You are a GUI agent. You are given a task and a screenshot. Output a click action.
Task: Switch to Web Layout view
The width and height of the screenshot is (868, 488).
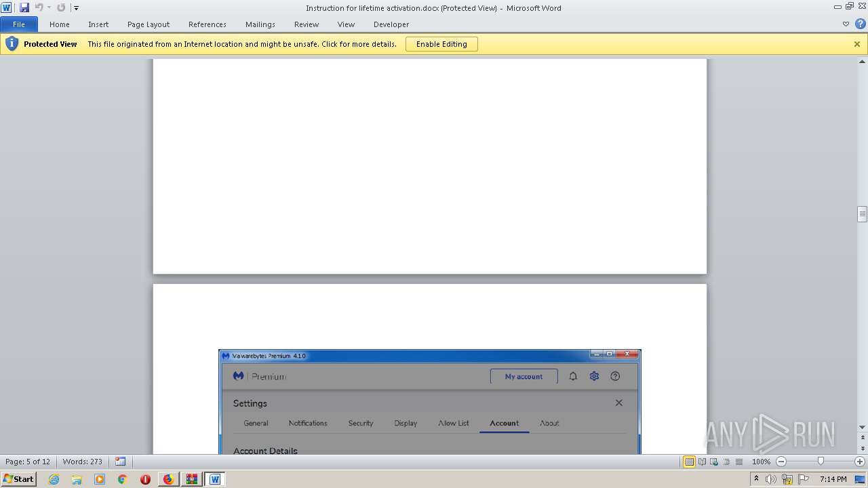714,462
